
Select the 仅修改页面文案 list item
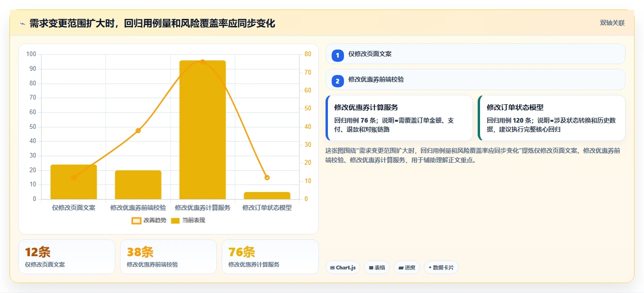(475, 54)
